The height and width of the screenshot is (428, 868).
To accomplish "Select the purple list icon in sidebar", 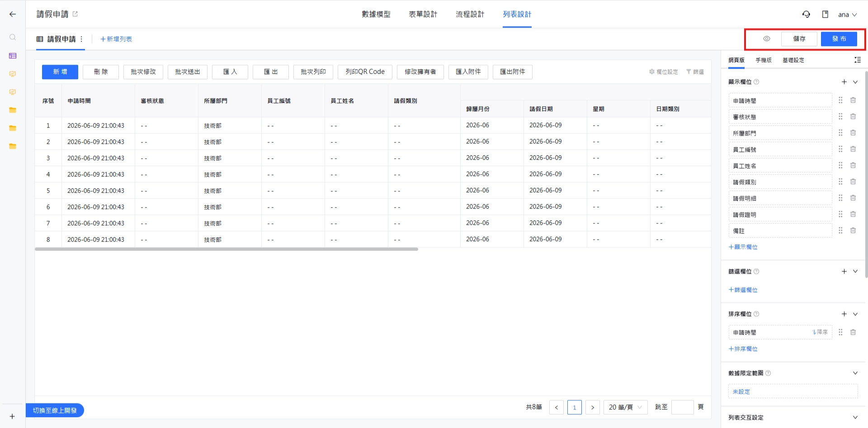I will (x=13, y=56).
